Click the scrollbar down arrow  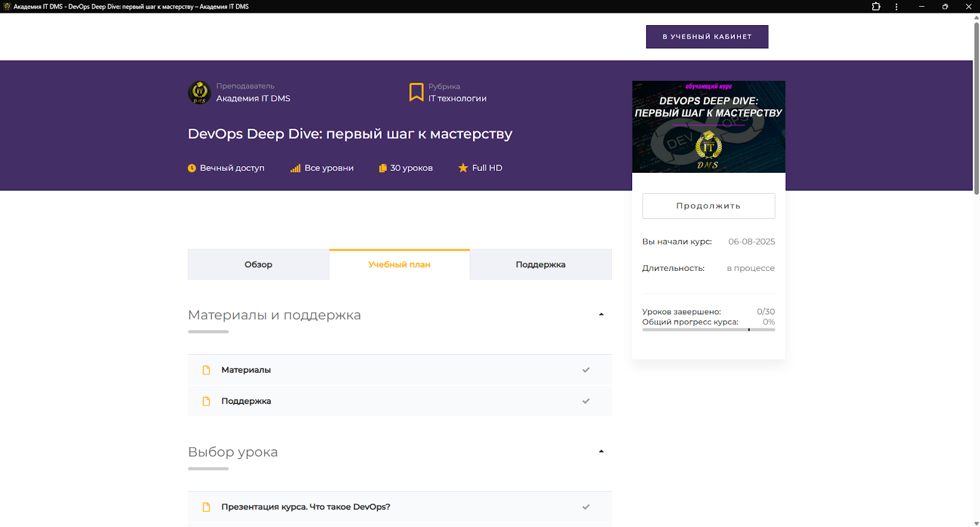point(976,523)
